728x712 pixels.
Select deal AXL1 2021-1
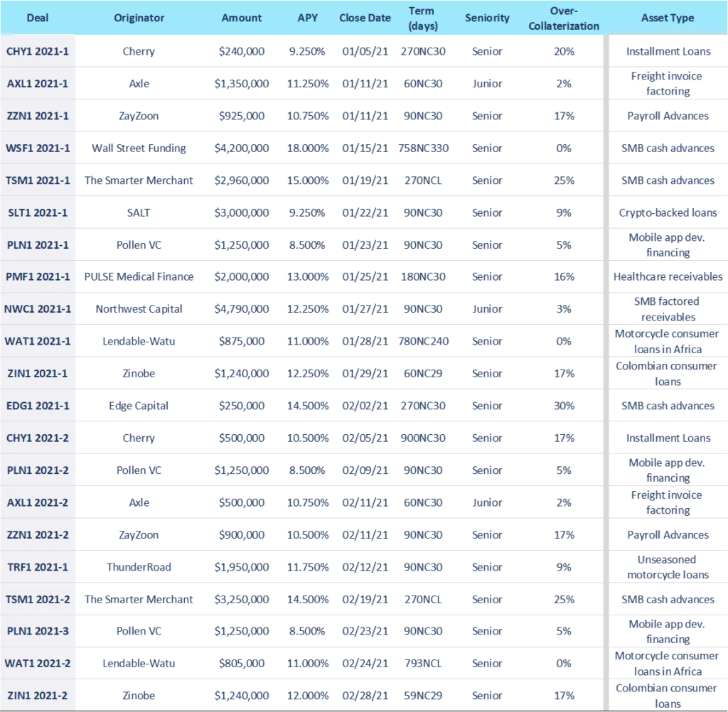click(38, 84)
